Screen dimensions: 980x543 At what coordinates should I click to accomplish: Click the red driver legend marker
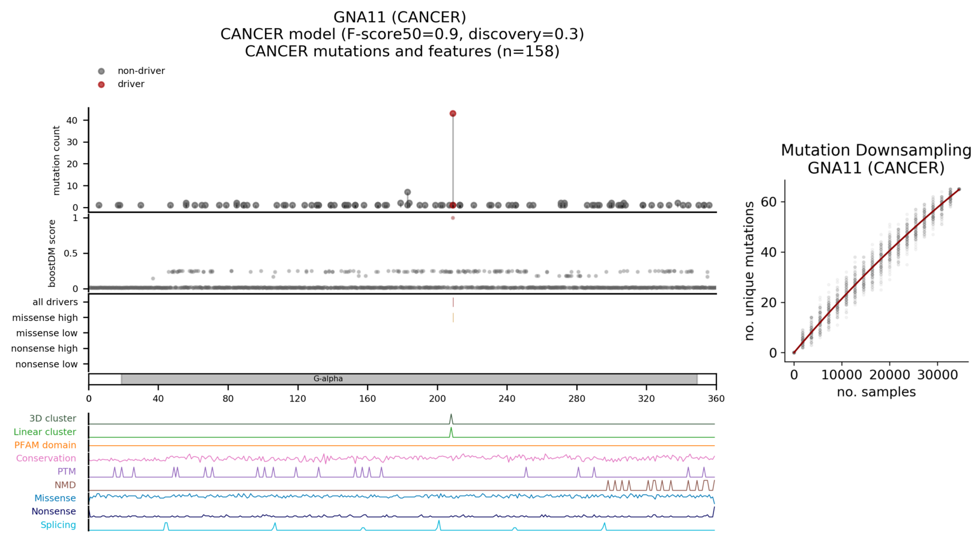tap(101, 85)
